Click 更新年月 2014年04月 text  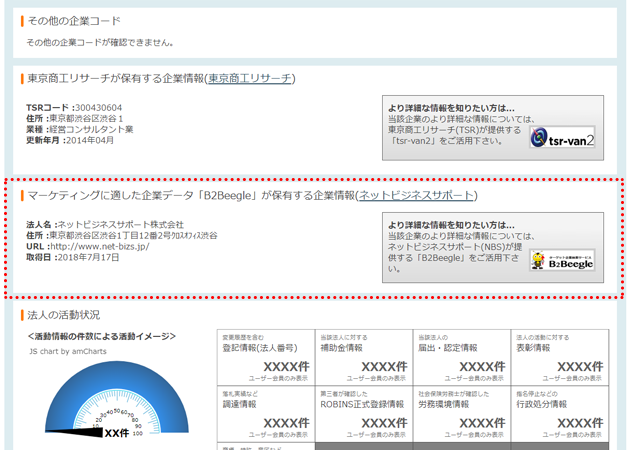tap(70, 140)
